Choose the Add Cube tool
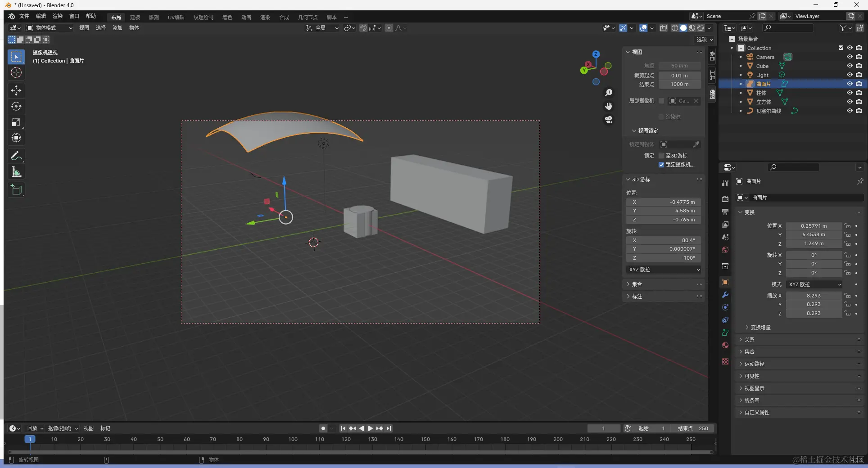The image size is (868, 468). tap(16, 190)
